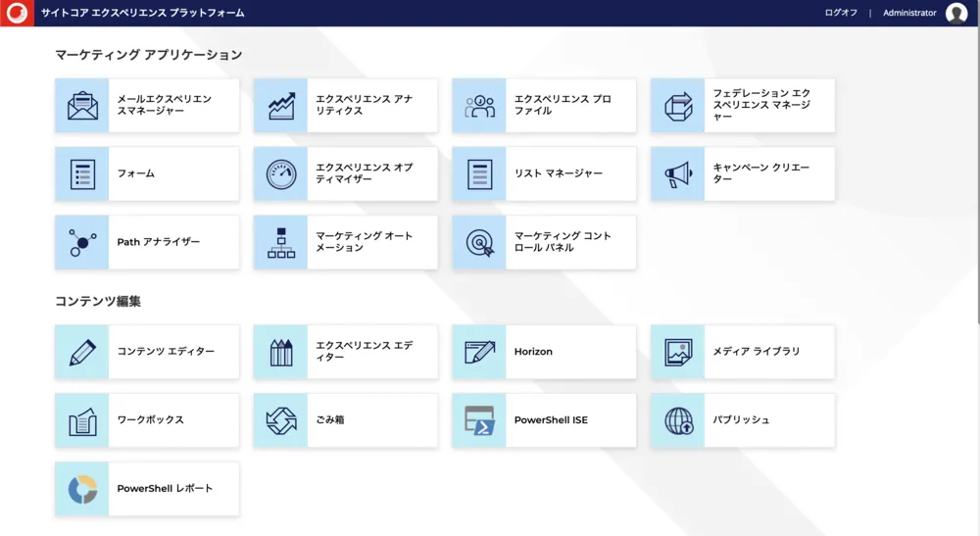Image resolution: width=980 pixels, height=536 pixels.
Task: Launch ごみ箱 tile label
Action: click(330, 419)
